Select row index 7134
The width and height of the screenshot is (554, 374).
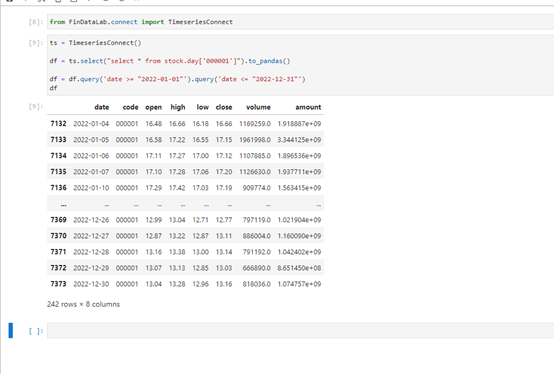click(x=58, y=155)
